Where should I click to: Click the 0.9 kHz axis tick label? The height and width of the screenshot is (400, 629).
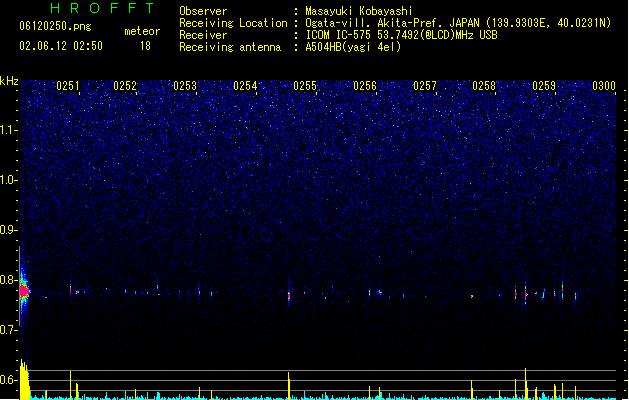tap(9, 230)
